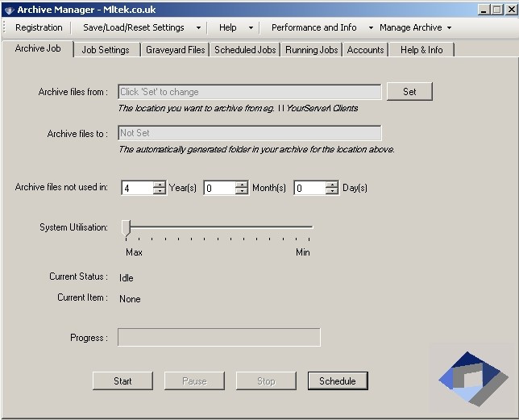Screen dimensions: 519x420
Task: Click the Max label under slider
Action: tap(134, 252)
